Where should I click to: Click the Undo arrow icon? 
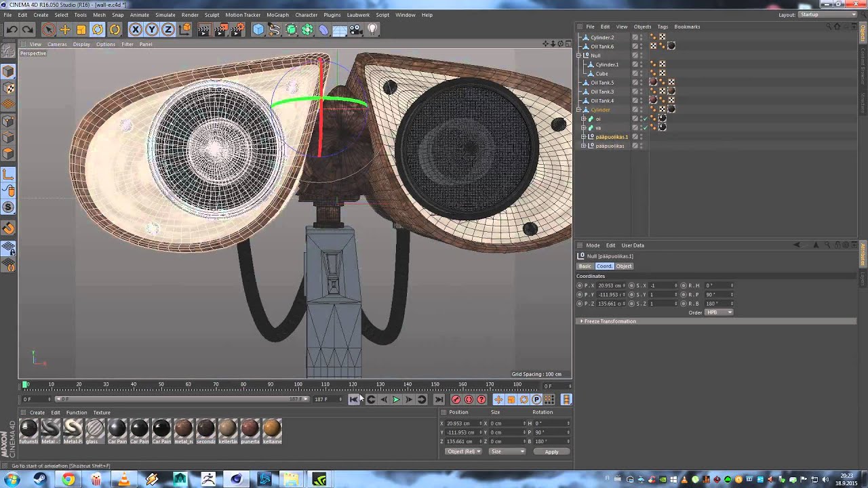12,29
